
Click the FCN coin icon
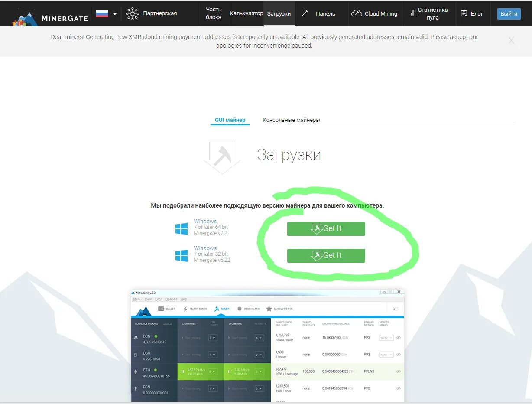(136, 388)
